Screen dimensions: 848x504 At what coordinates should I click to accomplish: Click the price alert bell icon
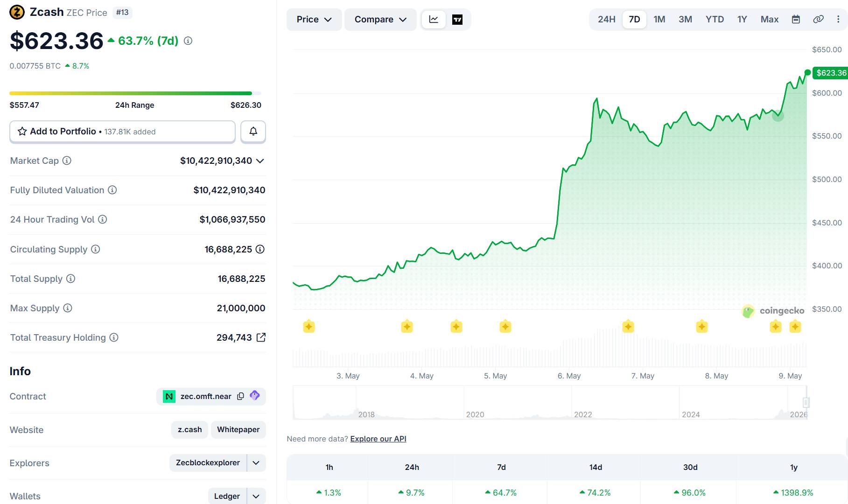[x=253, y=132]
